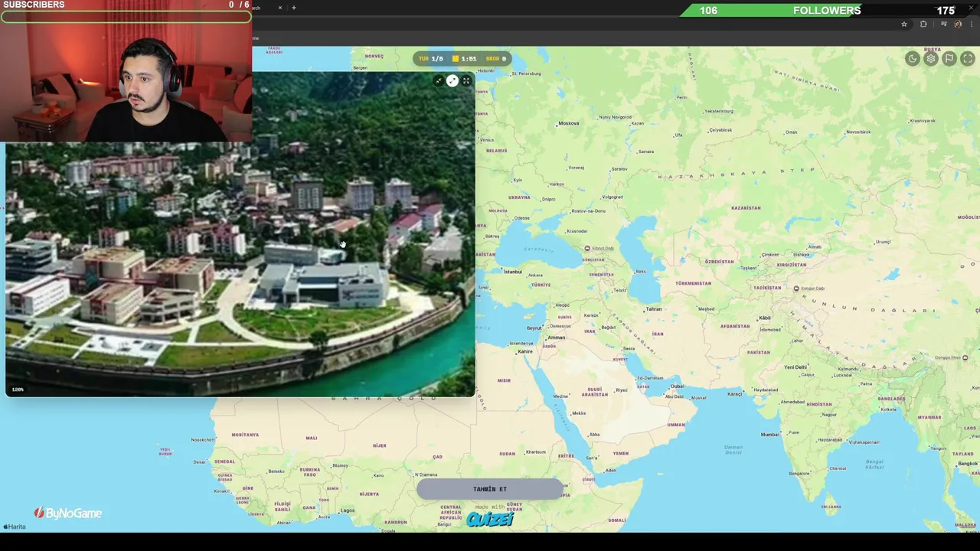Open browser profile avatar
The image size is (980, 551).
click(958, 24)
